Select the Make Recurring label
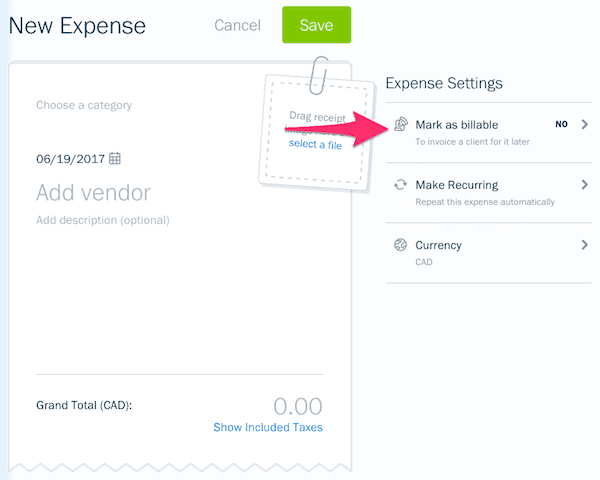Image resolution: width=600 pixels, height=480 pixels. click(x=456, y=185)
